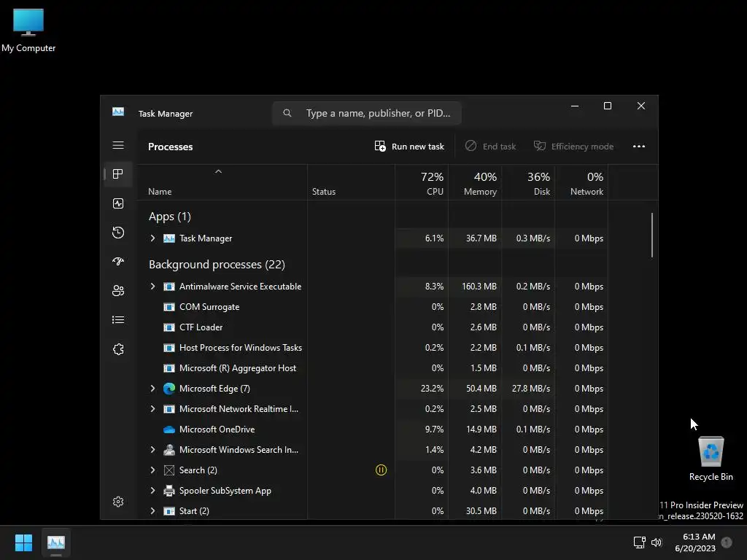Sort by the CPU column header
747x560 pixels.
pos(422,183)
